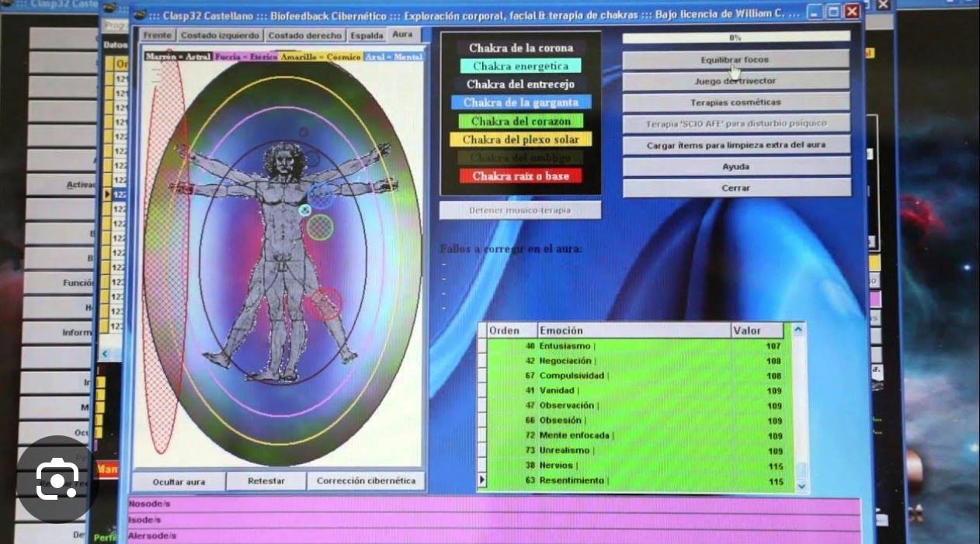Click the Amarillo = Cósmico legend label

pos(321,57)
